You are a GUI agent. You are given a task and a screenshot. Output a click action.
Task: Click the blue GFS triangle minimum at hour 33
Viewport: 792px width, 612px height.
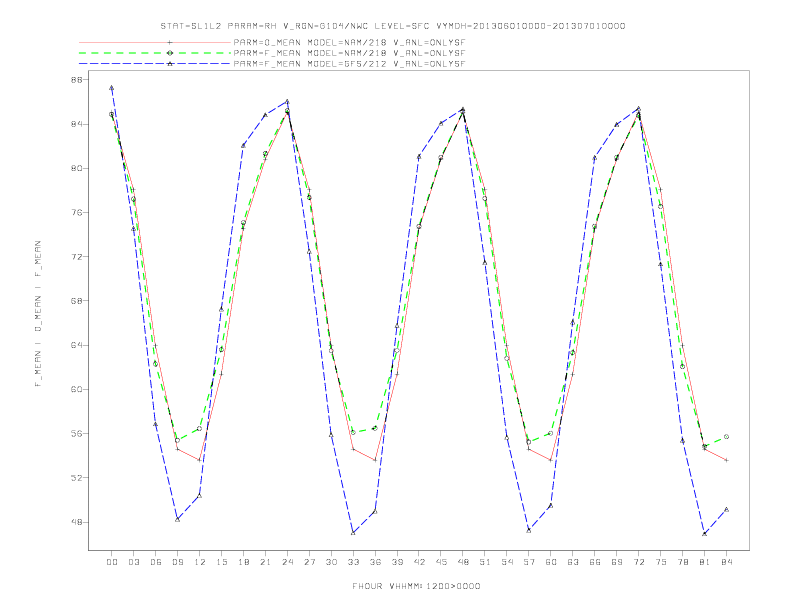coord(353,533)
